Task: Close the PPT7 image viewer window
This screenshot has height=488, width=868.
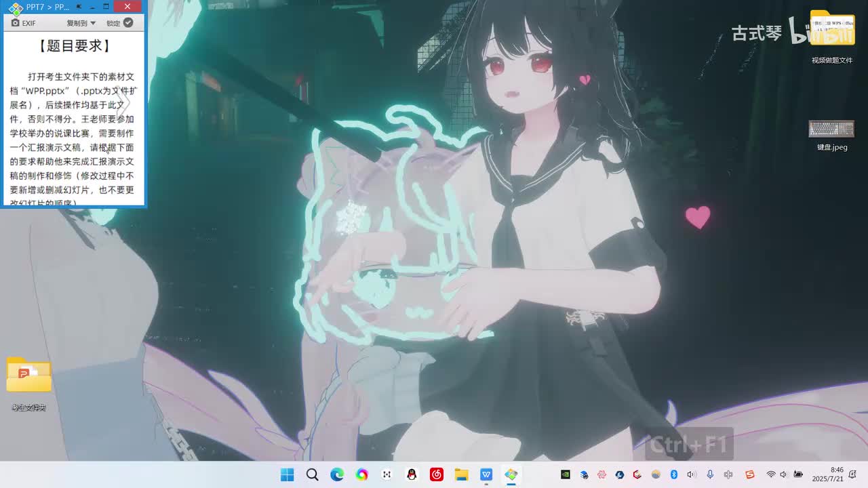Action: (127, 7)
